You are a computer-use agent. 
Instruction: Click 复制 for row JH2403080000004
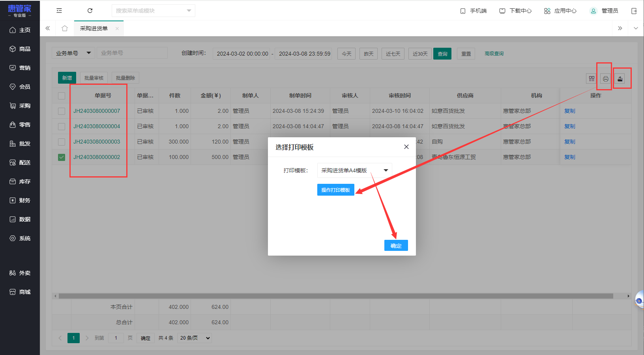[570, 126]
